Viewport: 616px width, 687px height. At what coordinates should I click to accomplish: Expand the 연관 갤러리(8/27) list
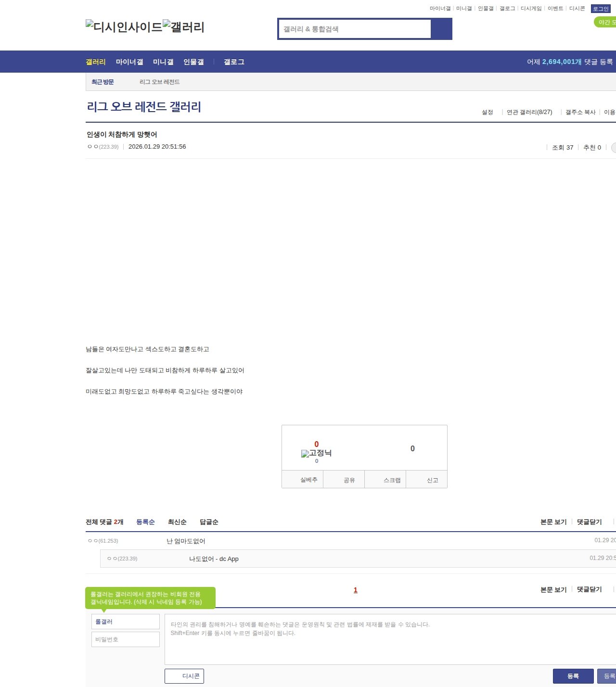529,112
